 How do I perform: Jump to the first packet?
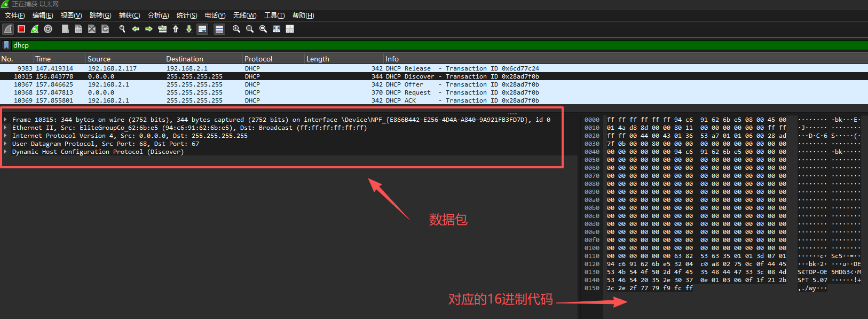point(176,29)
